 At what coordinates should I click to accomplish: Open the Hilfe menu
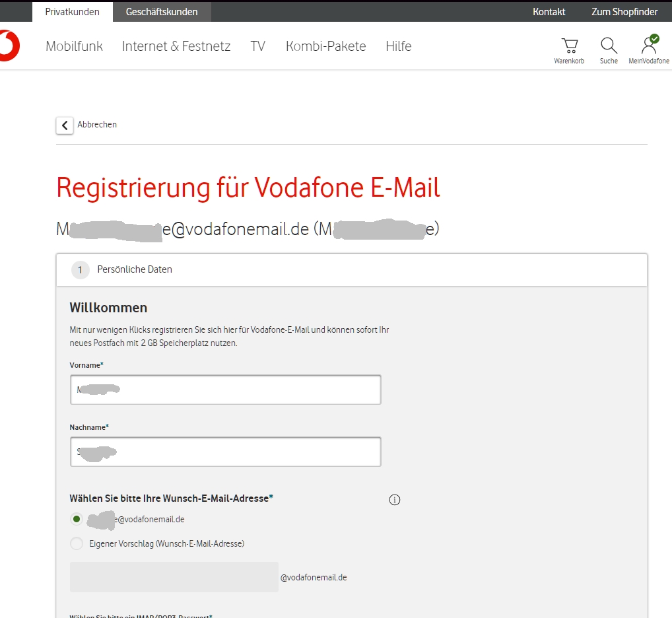click(399, 46)
